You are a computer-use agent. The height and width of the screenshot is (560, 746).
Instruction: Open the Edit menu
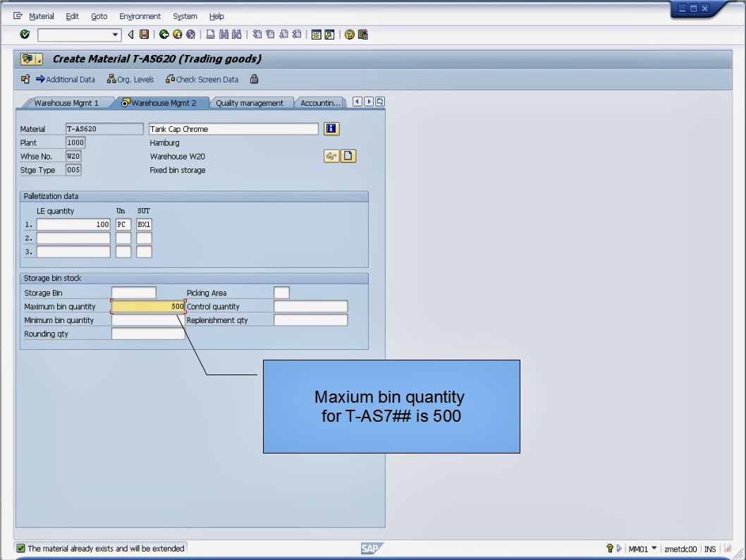coord(73,16)
